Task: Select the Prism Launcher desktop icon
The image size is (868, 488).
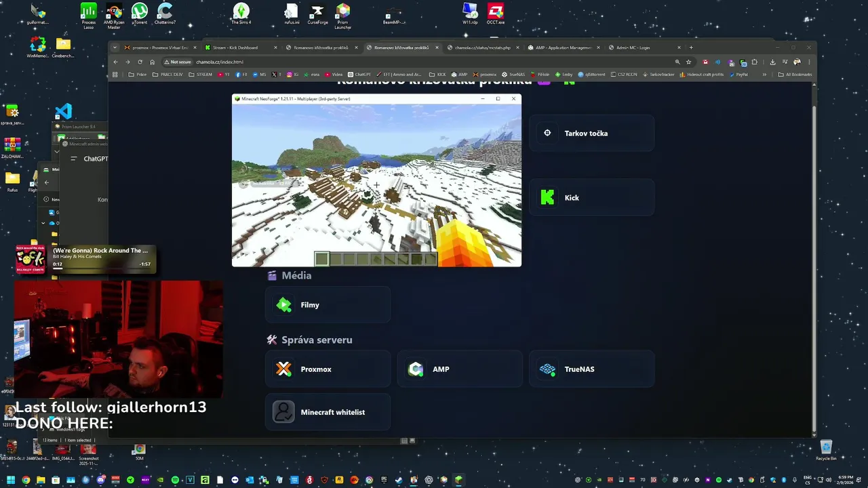Action: (x=343, y=16)
